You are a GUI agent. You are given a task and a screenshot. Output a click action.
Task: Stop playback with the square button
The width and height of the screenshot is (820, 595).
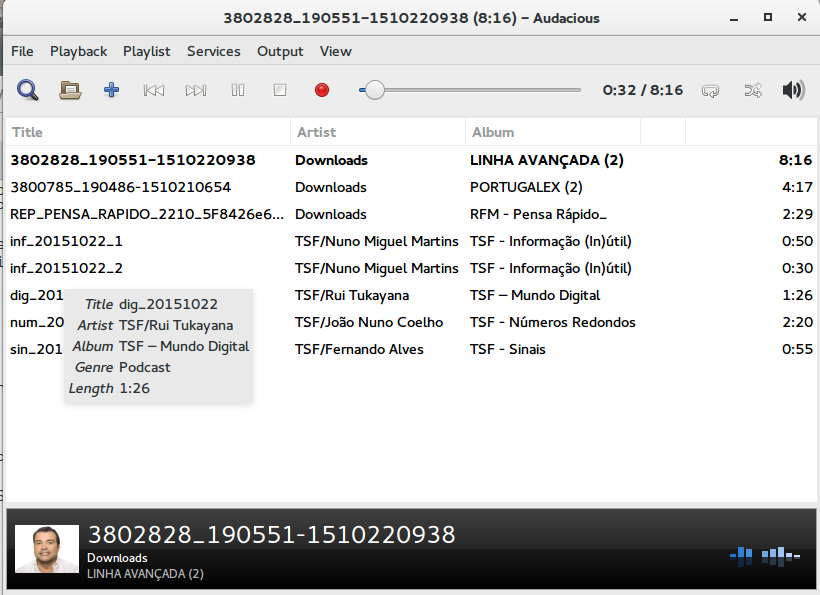[280, 90]
